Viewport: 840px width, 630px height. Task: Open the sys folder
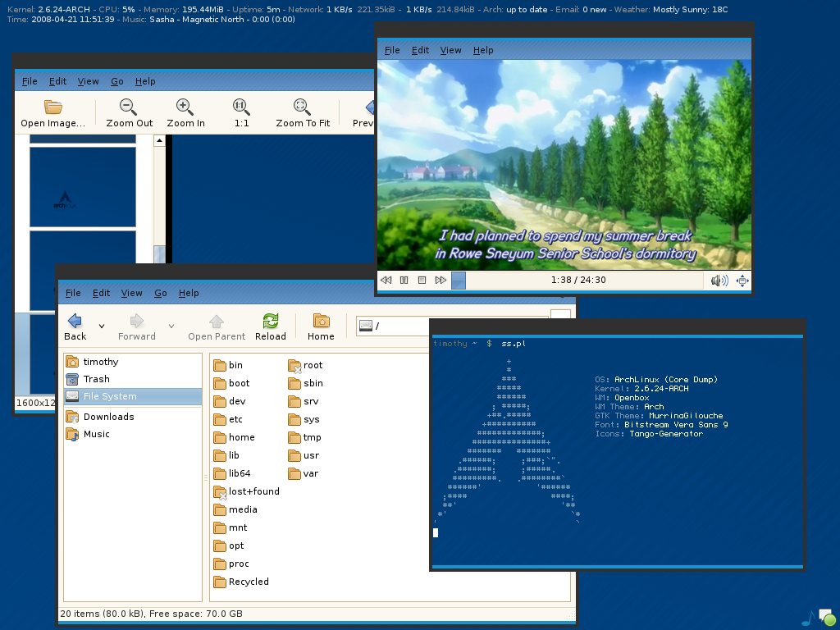point(304,419)
